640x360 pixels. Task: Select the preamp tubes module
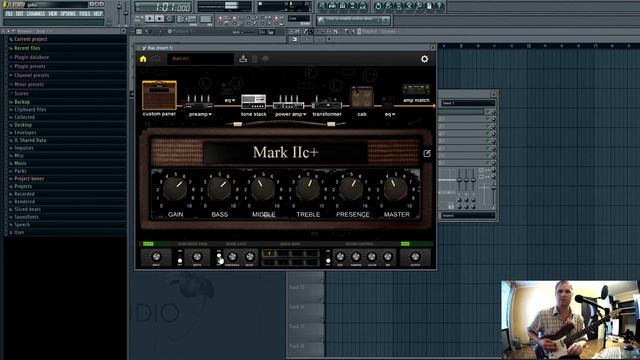coord(198,102)
